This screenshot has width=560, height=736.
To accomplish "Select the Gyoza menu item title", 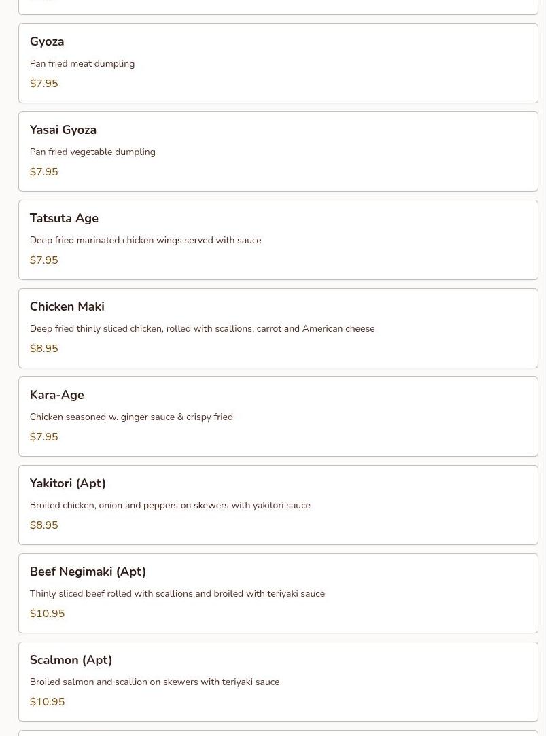I will 47,41.
